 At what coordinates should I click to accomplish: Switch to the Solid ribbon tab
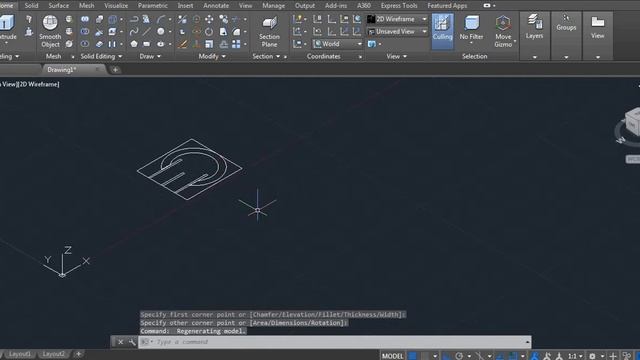pos(31,6)
